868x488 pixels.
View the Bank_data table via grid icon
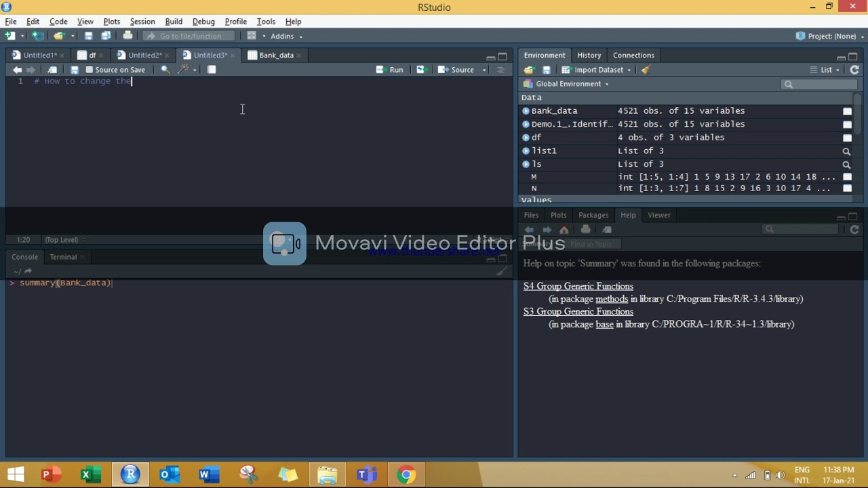(847, 111)
